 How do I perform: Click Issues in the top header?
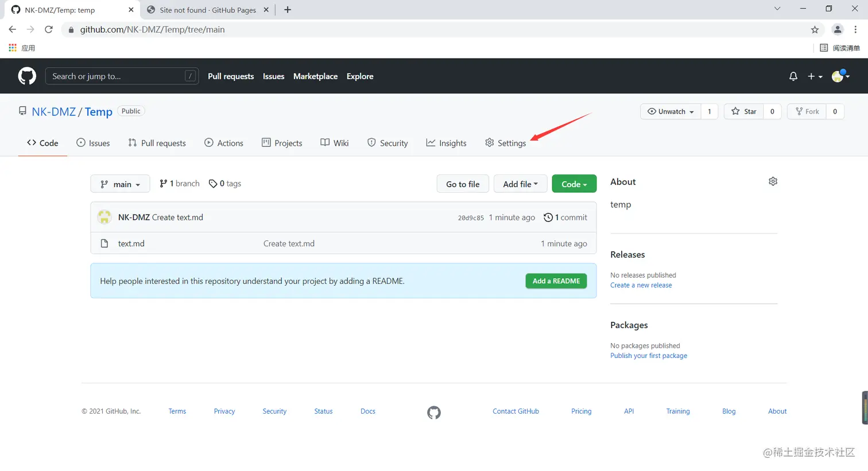click(x=274, y=76)
